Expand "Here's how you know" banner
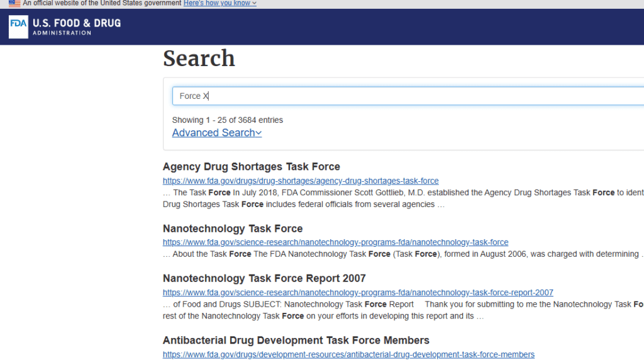Image resolution: width=644 pixels, height=362 pixels. [219, 3]
